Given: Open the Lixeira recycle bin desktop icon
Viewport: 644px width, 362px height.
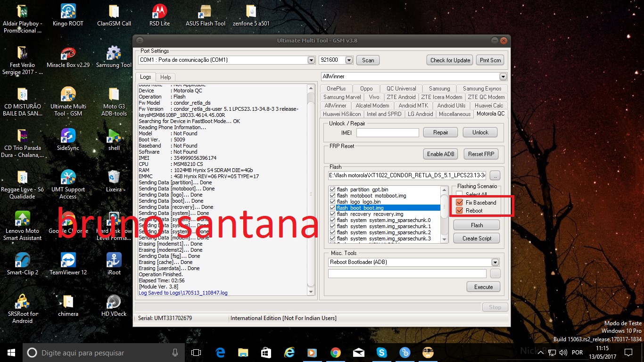Looking at the screenshot, I should pyautogui.click(x=114, y=181).
